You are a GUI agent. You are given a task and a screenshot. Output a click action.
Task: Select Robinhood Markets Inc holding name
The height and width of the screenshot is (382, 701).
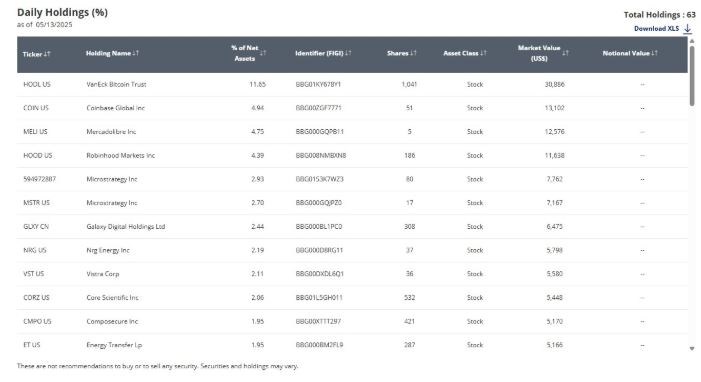click(121, 155)
